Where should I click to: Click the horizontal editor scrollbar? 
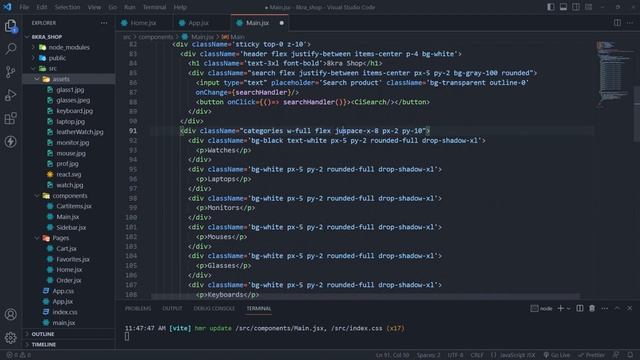coord(365,296)
